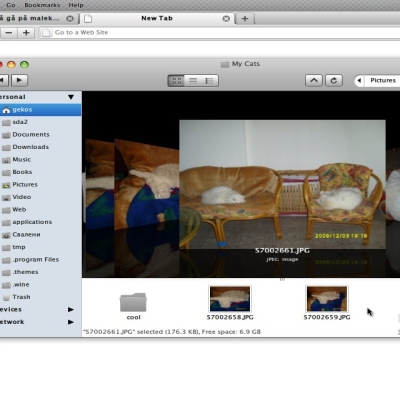Switch to the New Tab browser tab
The width and height of the screenshot is (400, 400).
click(x=157, y=18)
